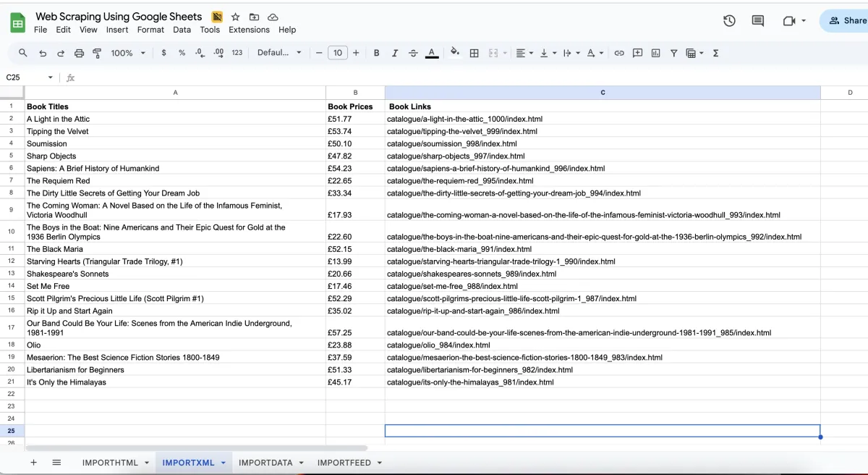Start a video call with Meet
The height and width of the screenshot is (475, 868).
coord(790,21)
